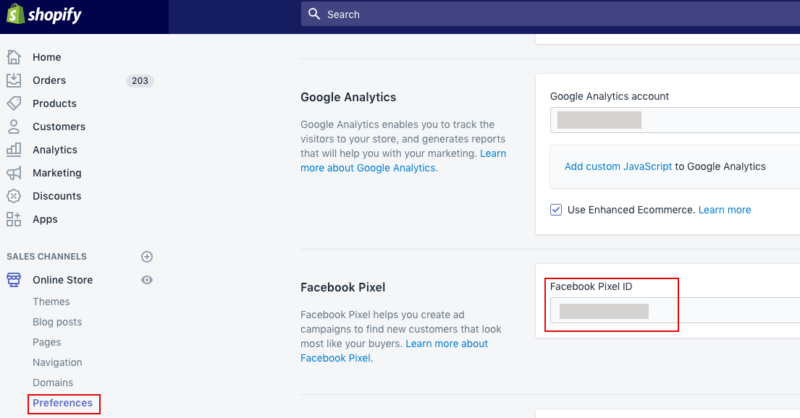The width and height of the screenshot is (800, 418).
Task: View online store using eye icon
Action: click(147, 280)
